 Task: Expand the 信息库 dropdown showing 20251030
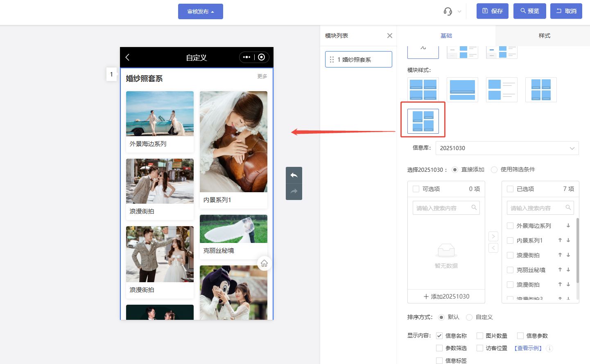pos(507,148)
